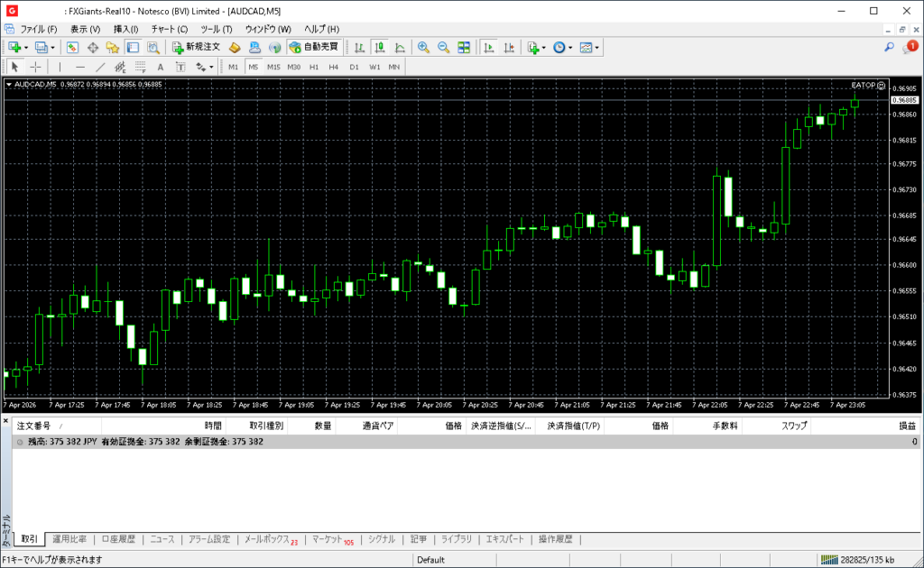This screenshot has width=924, height=568.
Task: Switch chart to candlestick display mode
Action: point(380,47)
